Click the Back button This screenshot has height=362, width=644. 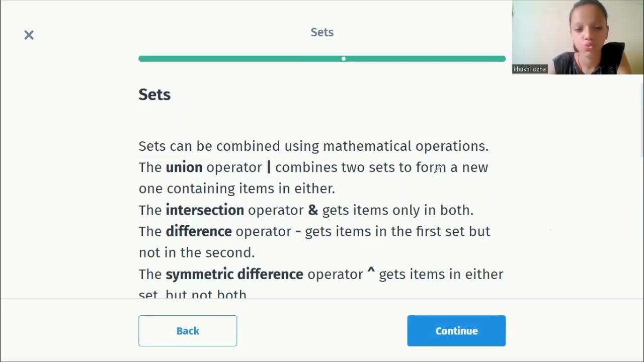coord(188,331)
